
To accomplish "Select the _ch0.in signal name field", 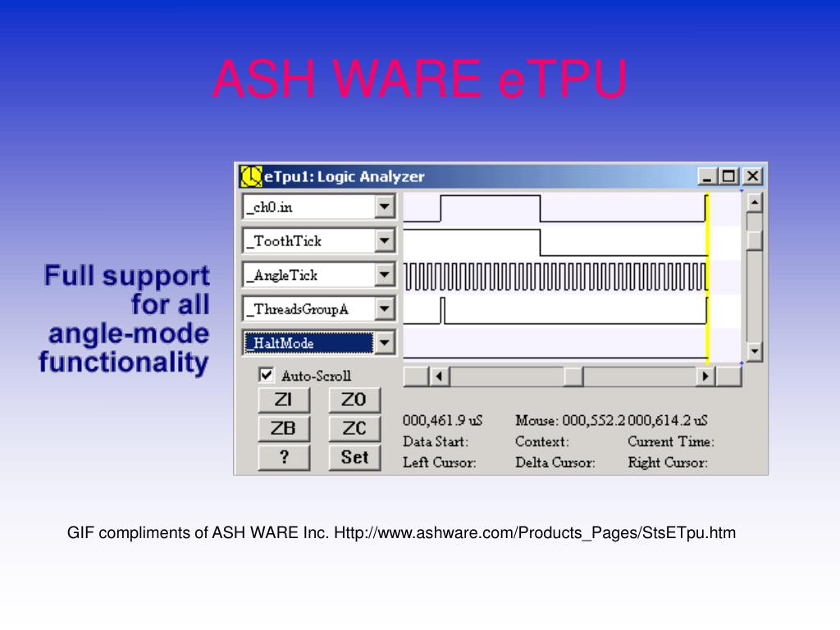I will [x=309, y=207].
